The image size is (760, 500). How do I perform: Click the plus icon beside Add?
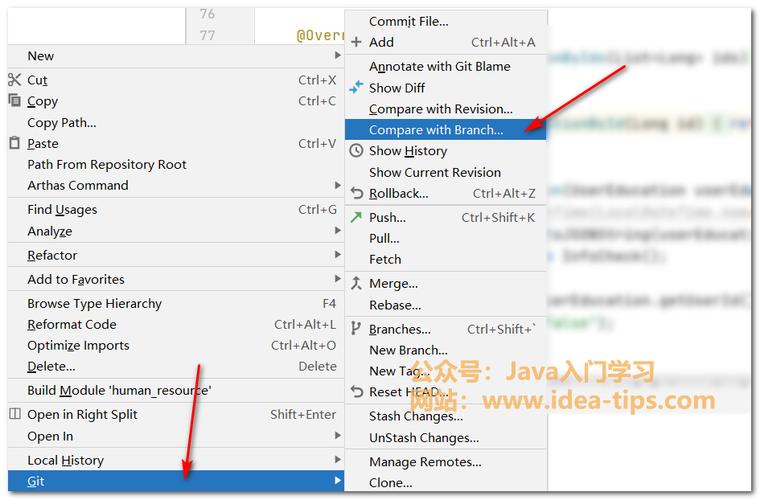pyautogui.click(x=356, y=42)
